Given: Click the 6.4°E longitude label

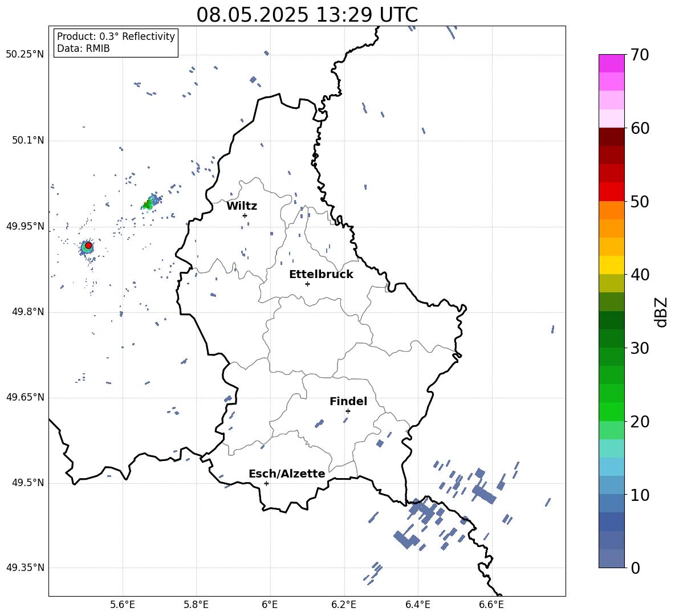Looking at the screenshot, I should (417, 605).
